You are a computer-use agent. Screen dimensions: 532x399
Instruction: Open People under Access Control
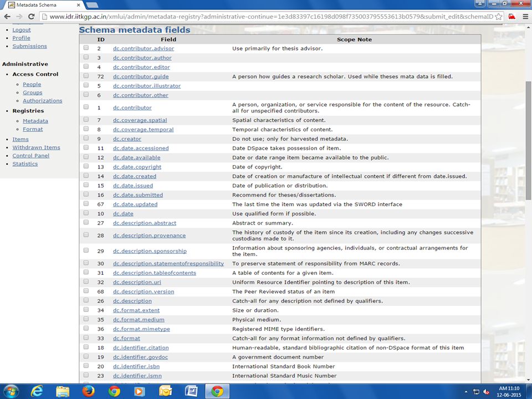pos(32,84)
